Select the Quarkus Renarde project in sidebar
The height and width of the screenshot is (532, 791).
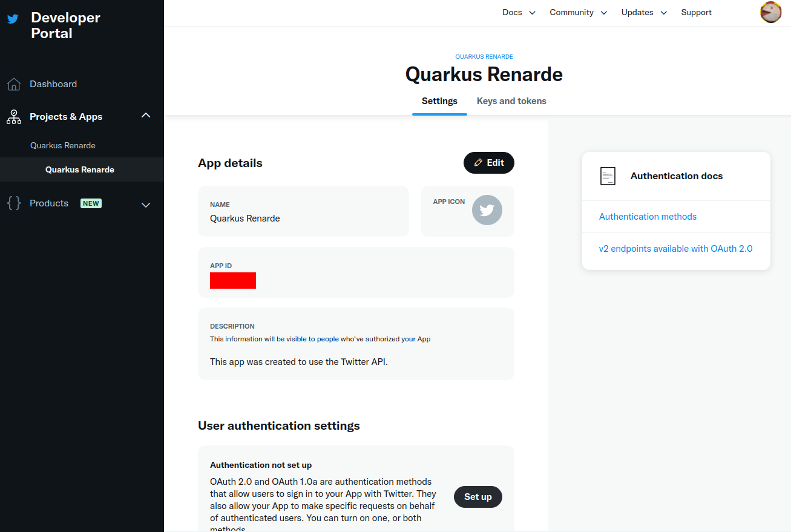pyautogui.click(x=63, y=145)
